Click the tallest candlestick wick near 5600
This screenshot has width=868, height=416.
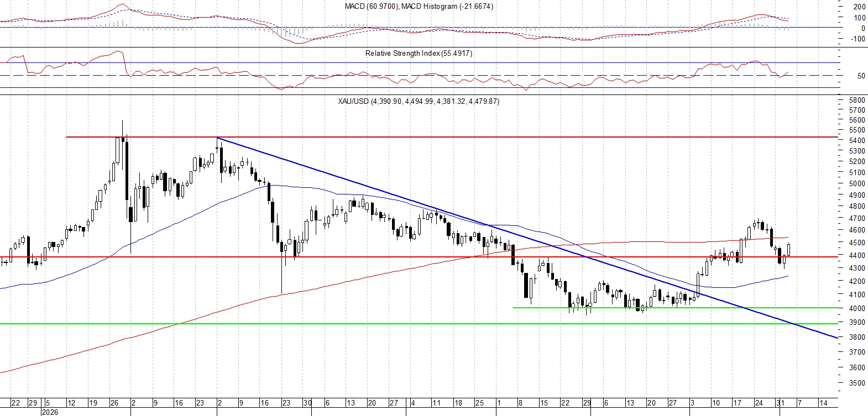pyautogui.click(x=122, y=128)
